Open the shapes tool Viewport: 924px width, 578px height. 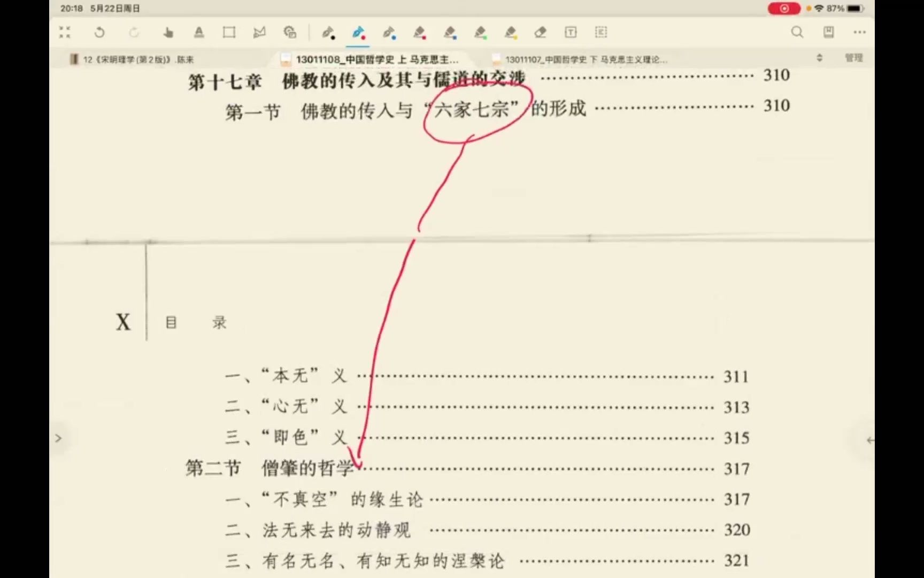[290, 33]
